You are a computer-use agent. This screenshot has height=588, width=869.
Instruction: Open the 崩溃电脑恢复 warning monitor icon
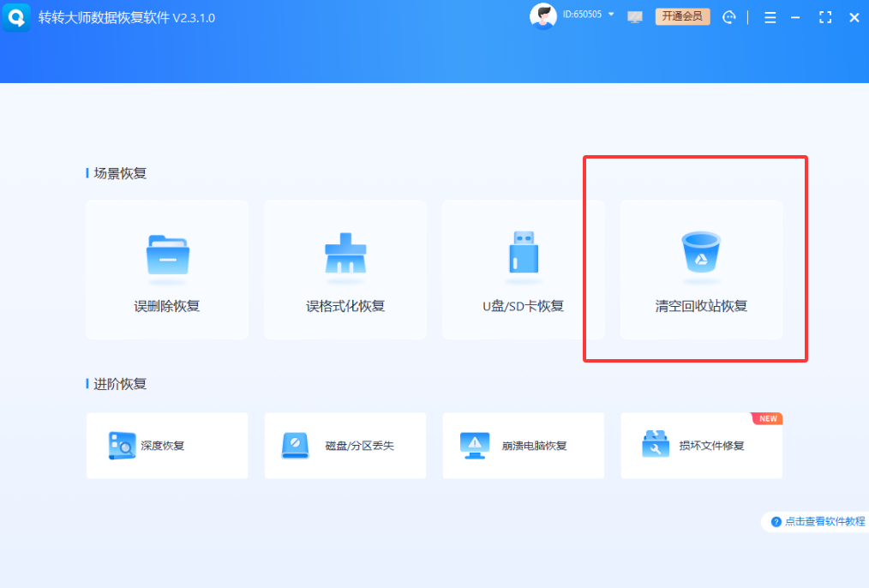475,446
